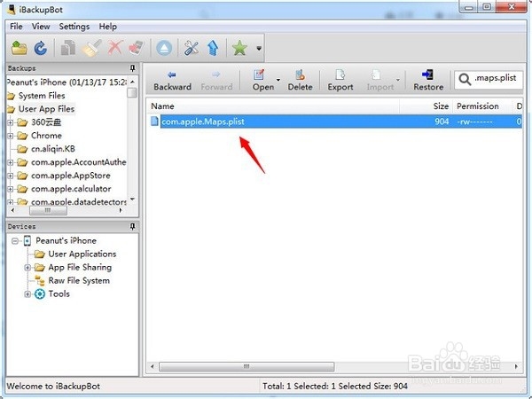
Task: Select the Chrome folder
Action: coord(46,136)
